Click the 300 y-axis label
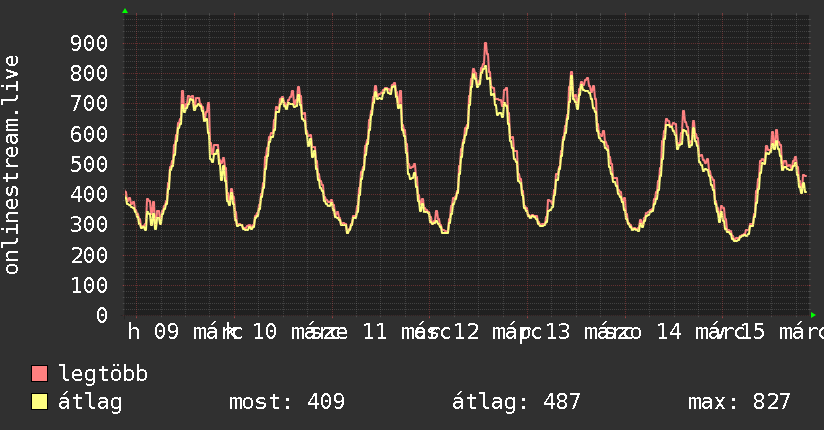 pos(89,225)
